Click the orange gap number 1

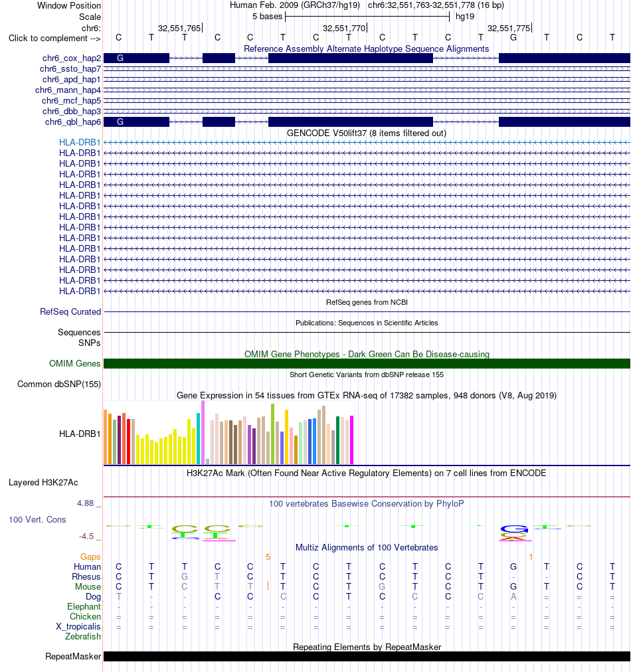coord(531,556)
